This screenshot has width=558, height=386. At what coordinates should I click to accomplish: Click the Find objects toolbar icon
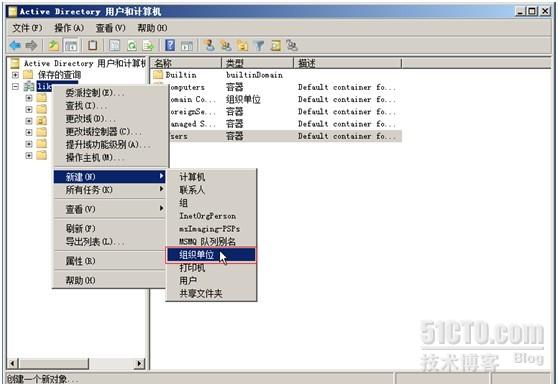click(276, 45)
